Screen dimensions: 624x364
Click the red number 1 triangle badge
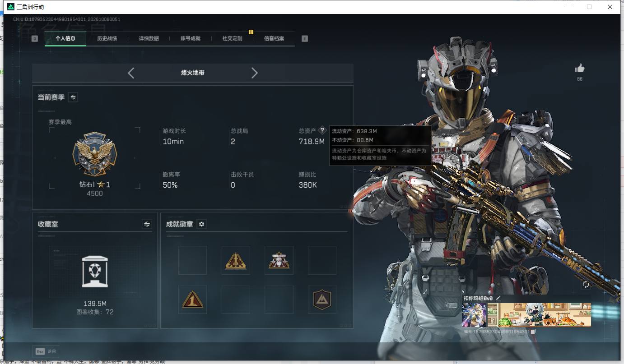(192, 299)
